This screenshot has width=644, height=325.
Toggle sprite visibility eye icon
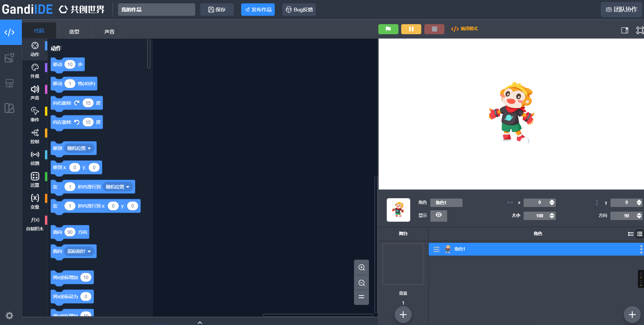pyautogui.click(x=438, y=215)
